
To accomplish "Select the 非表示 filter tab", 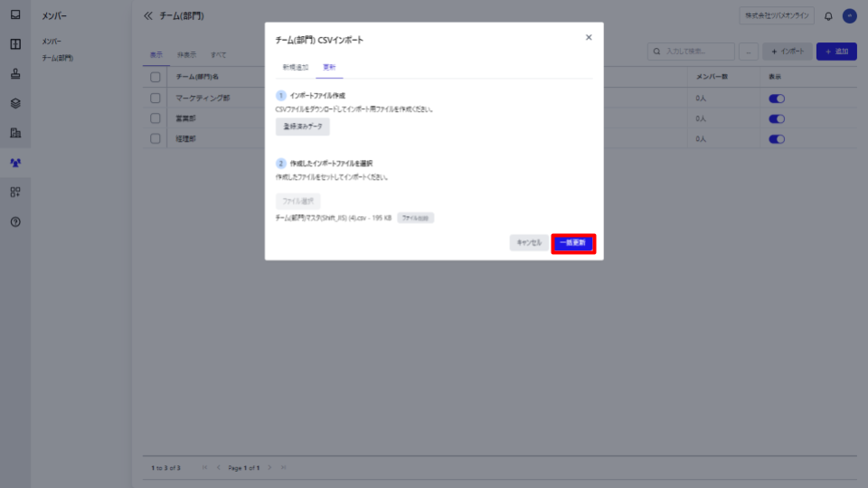I will (x=186, y=55).
